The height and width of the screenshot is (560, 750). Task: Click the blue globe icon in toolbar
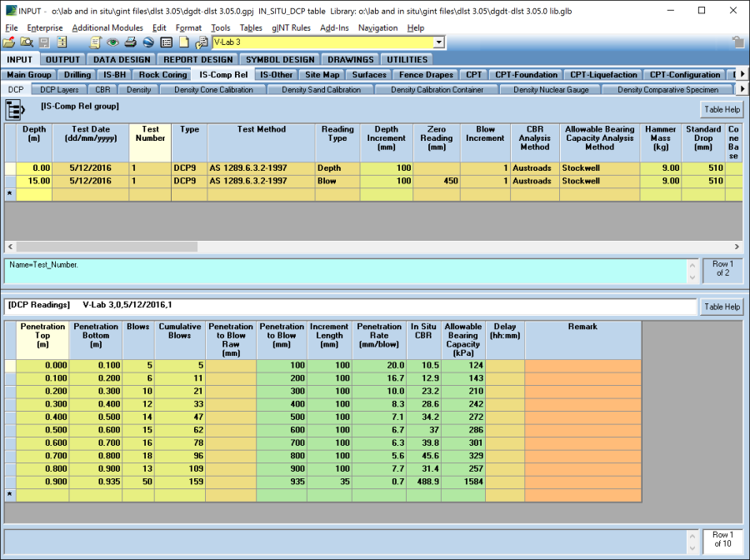(x=148, y=42)
